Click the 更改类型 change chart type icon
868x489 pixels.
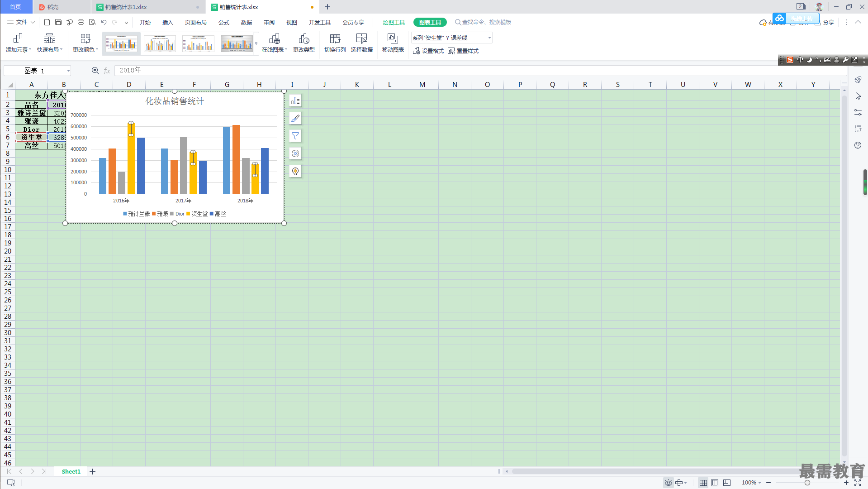[304, 43]
